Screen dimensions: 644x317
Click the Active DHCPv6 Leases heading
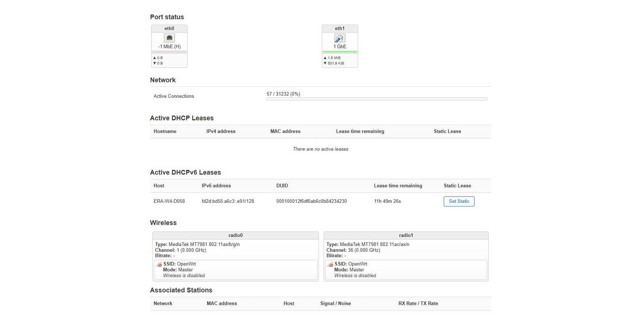coord(185,173)
